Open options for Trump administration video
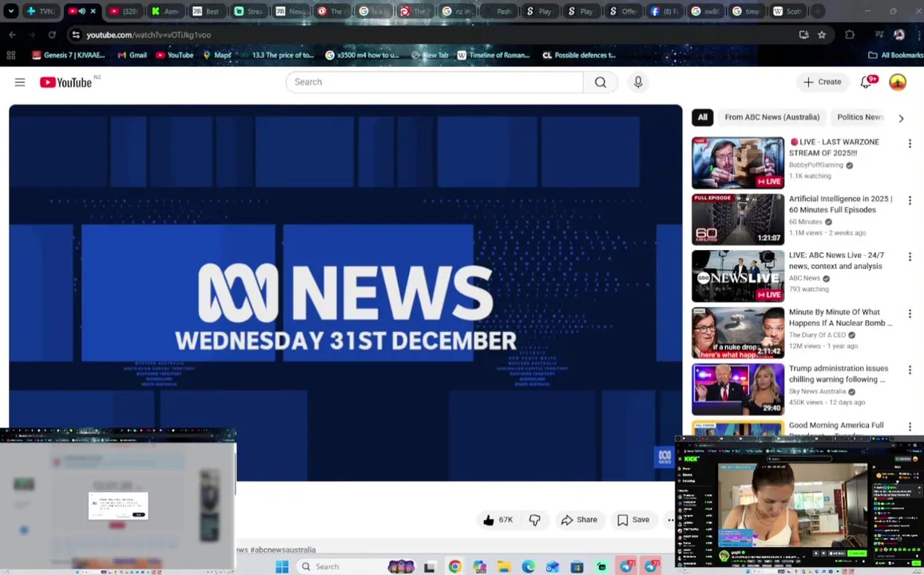Viewport: 924px width, 575px height. click(x=910, y=370)
